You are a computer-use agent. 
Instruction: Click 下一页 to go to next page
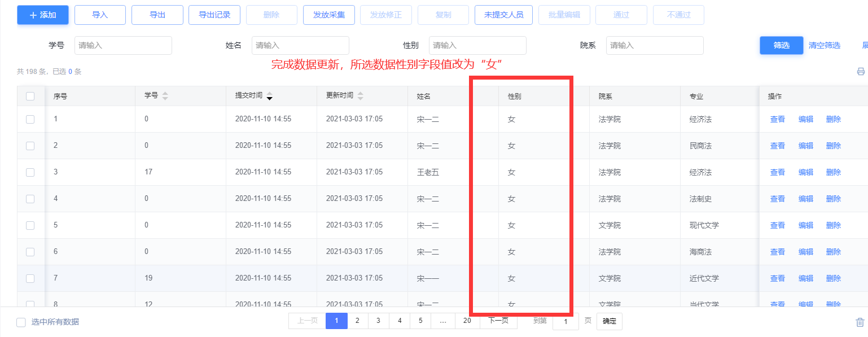(498, 321)
